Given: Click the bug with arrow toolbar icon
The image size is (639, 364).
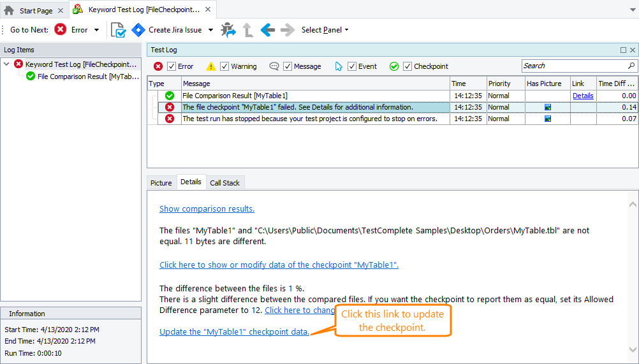Looking at the screenshot, I should [228, 30].
